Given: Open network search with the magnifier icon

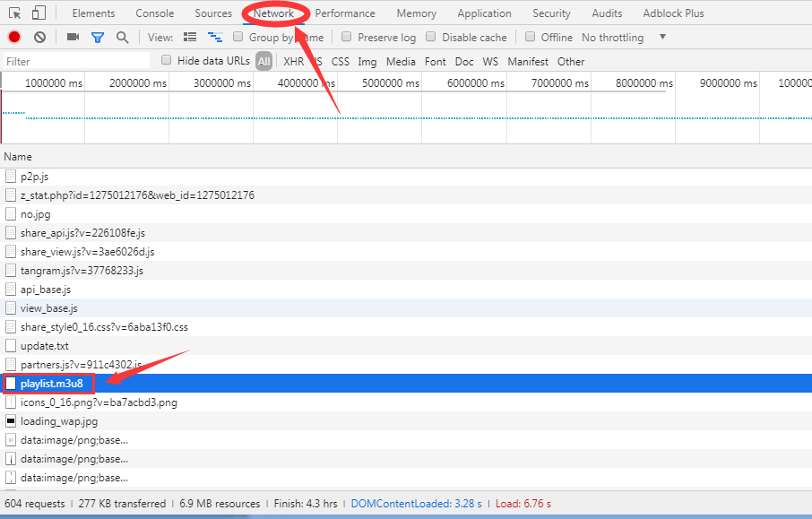Looking at the screenshot, I should coord(122,38).
